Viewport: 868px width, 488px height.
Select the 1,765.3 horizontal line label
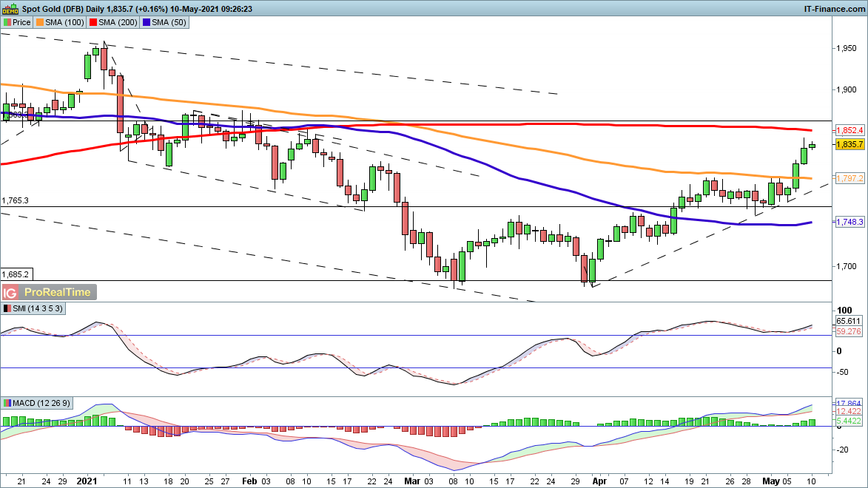point(16,200)
